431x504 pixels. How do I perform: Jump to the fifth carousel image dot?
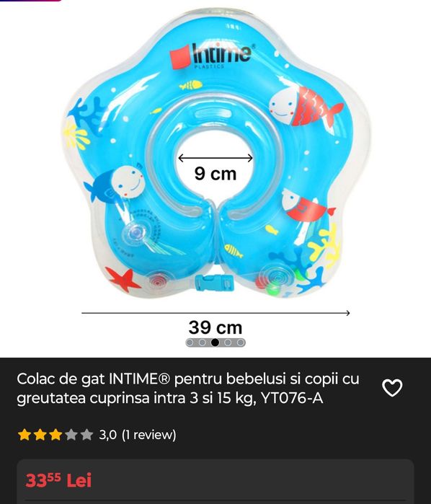(240, 342)
